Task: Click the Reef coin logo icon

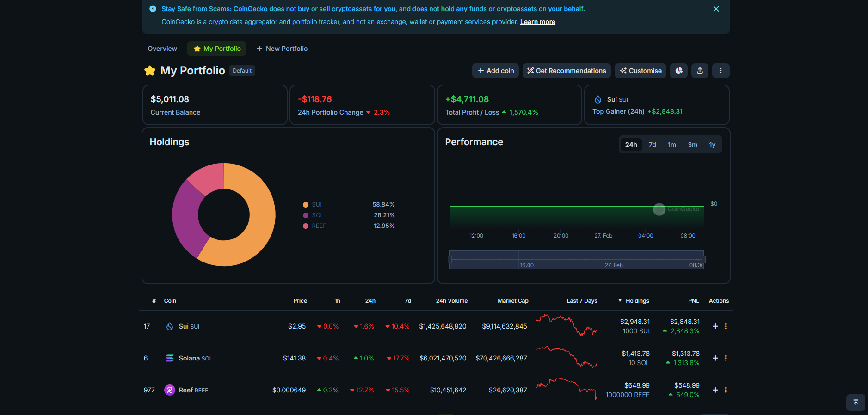Action: click(170, 390)
